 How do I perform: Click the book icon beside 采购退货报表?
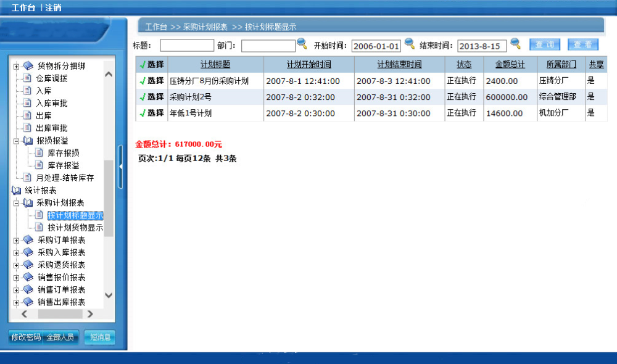coord(28,265)
